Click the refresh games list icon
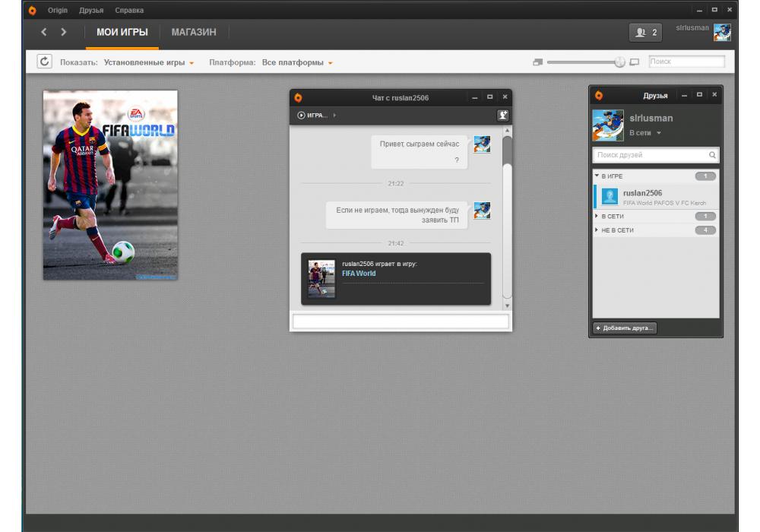Viewport: 760px width, 532px height. [x=44, y=62]
